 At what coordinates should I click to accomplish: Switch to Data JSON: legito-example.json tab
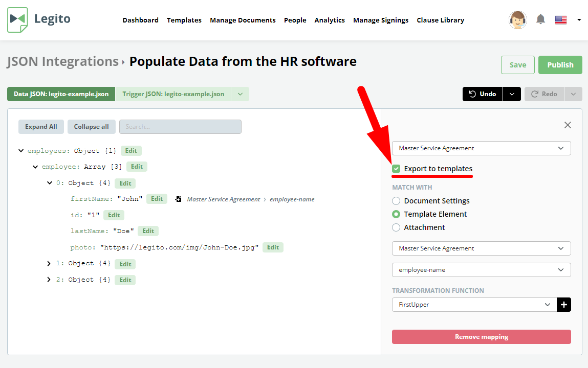[61, 94]
